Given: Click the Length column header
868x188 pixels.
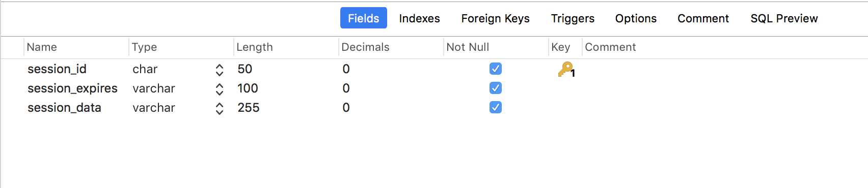Looking at the screenshot, I should (255, 47).
